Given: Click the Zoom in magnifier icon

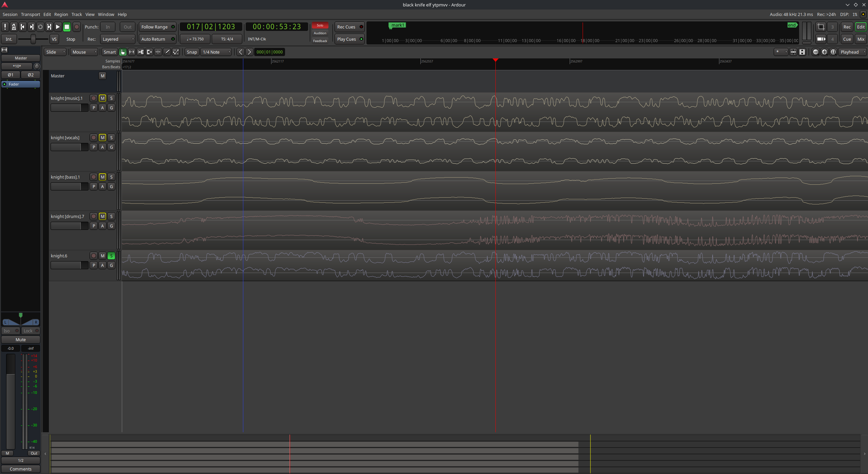Looking at the screenshot, I should point(825,52).
